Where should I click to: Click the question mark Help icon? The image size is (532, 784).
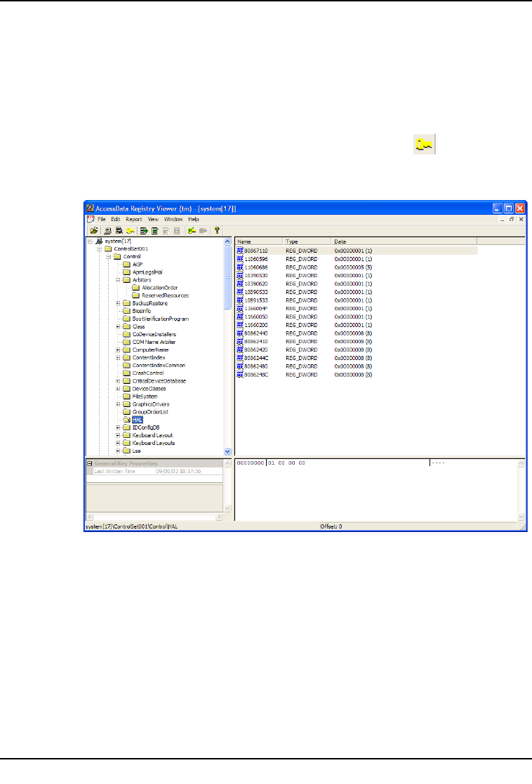tap(216, 230)
